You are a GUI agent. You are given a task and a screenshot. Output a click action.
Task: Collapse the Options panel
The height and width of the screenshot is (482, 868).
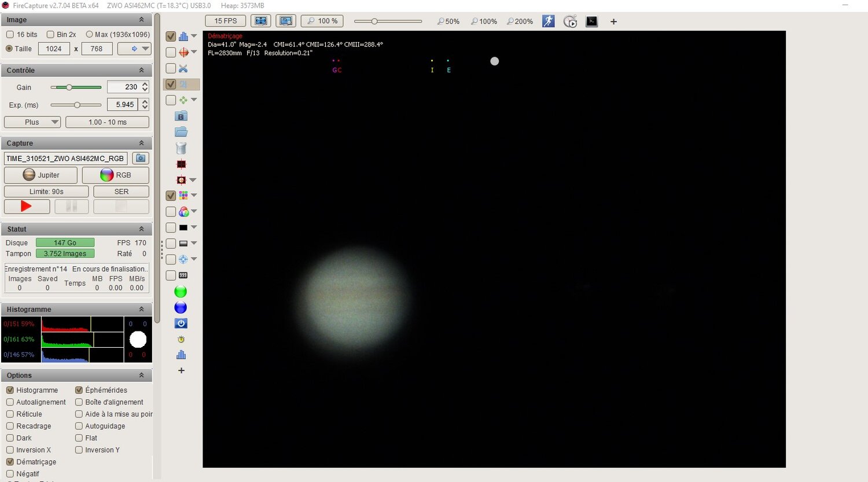pyautogui.click(x=141, y=375)
